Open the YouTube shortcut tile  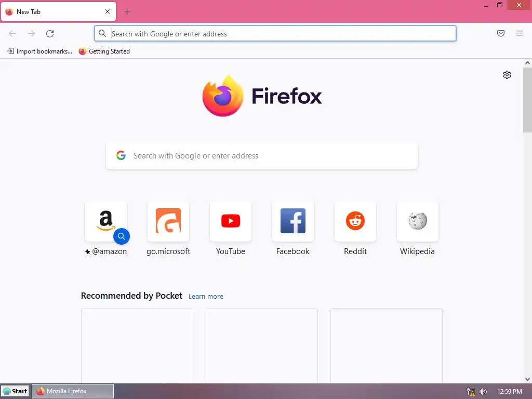[231, 221]
